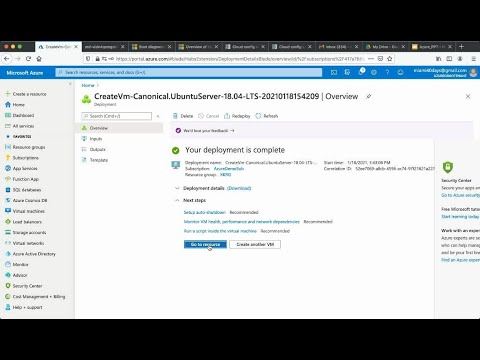Open Monitor VM health link
Viewport: 480px width, 360px height.
(242, 222)
